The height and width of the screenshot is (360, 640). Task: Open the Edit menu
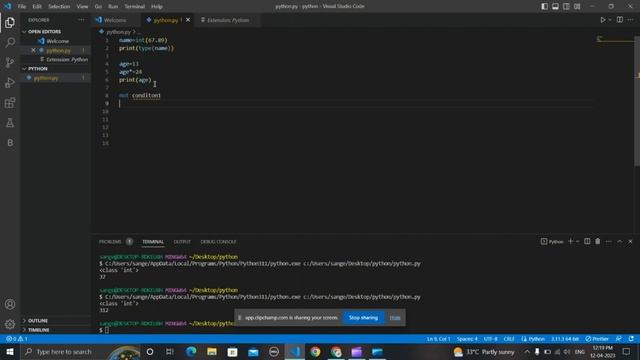click(37, 7)
